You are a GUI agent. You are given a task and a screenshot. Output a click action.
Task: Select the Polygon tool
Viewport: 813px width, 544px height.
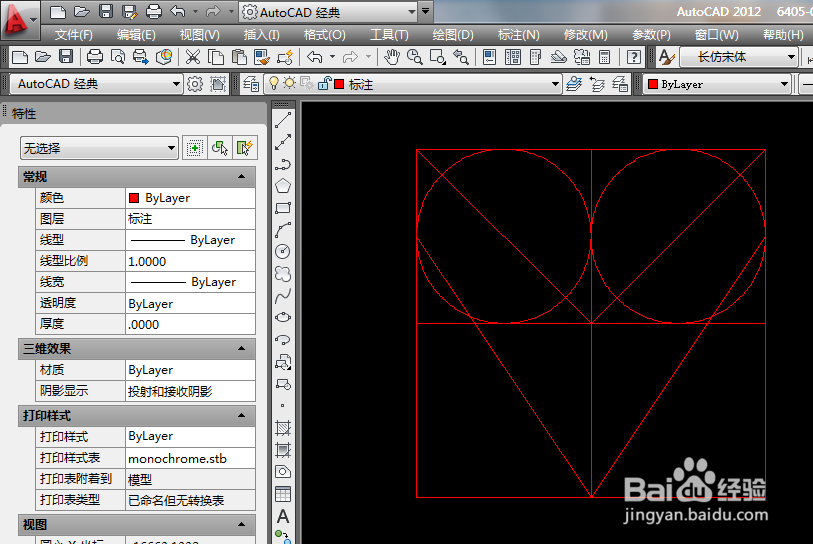pos(283,186)
